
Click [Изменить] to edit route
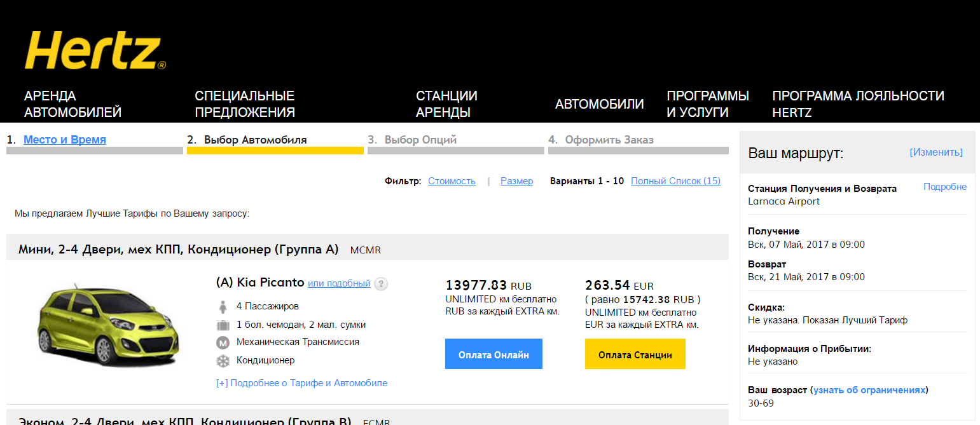coord(936,152)
